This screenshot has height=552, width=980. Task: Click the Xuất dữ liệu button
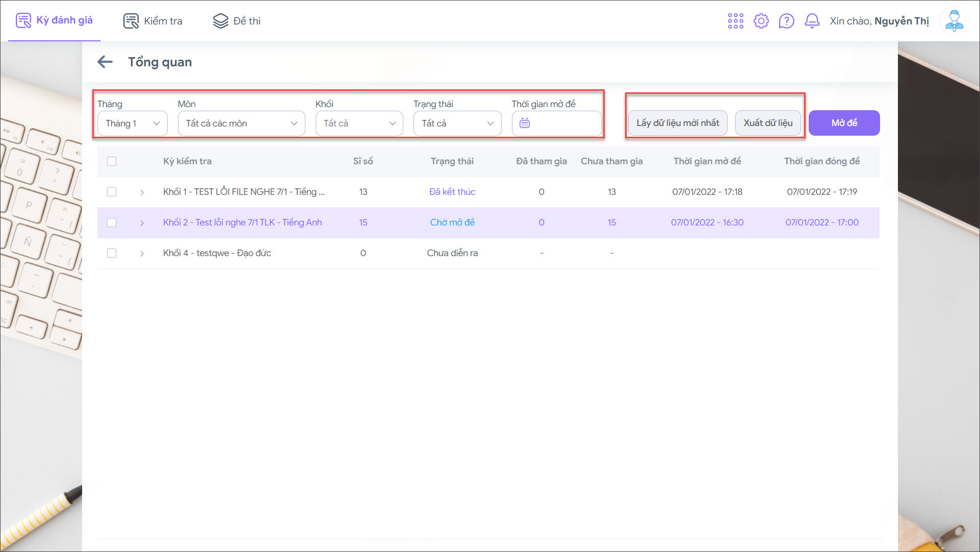pos(767,123)
